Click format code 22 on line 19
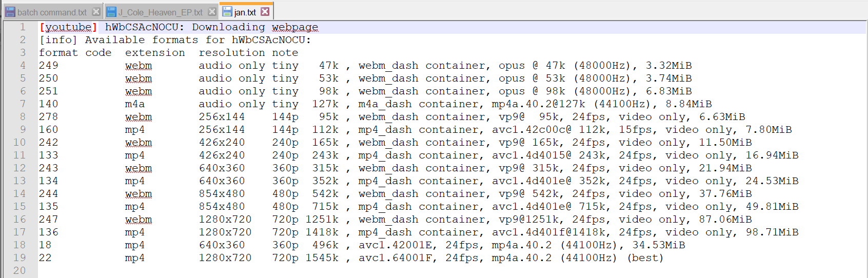 click(x=45, y=258)
